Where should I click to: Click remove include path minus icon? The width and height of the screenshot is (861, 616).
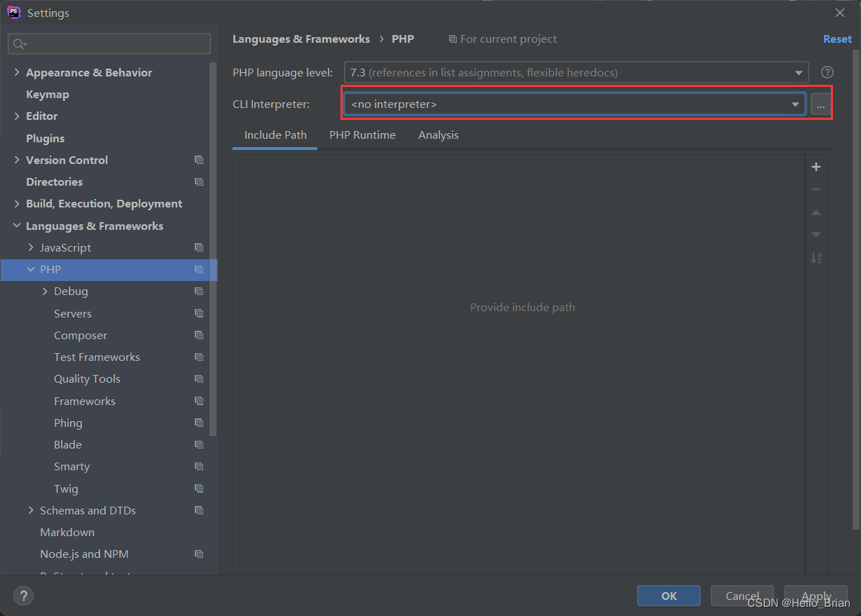[816, 189]
